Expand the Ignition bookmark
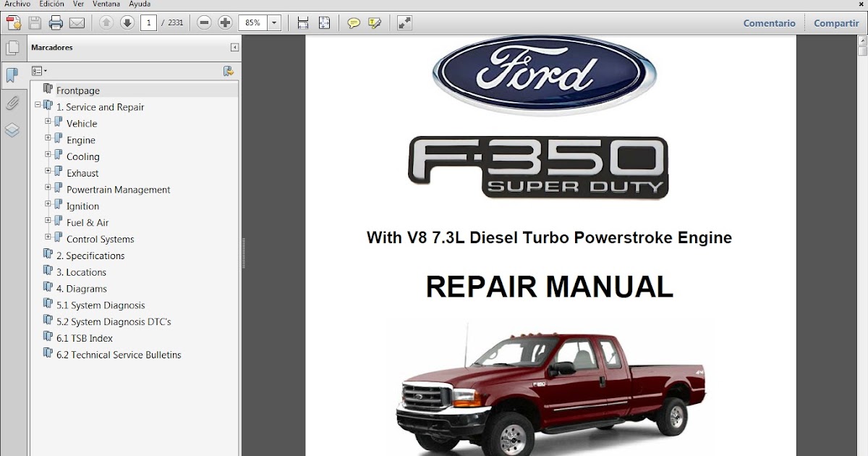This screenshot has width=868, height=456. tap(48, 205)
